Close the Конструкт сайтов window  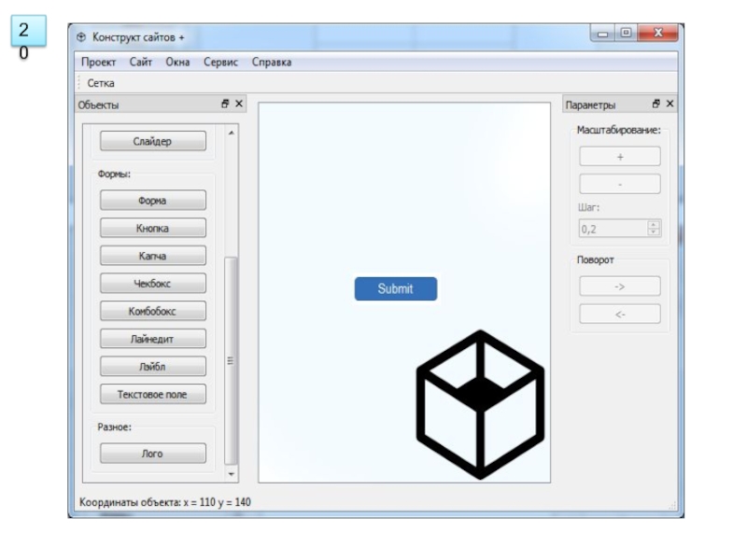658,33
